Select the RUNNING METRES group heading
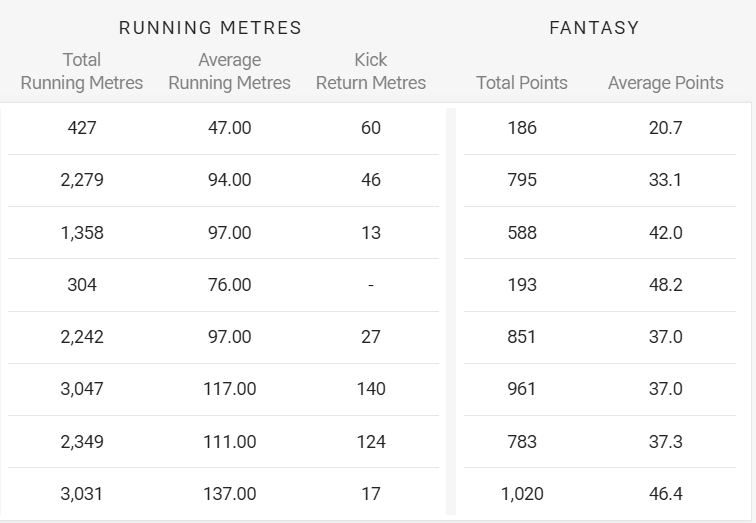Image resolution: width=756 pixels, height=523 pixels. pos(210,27)
